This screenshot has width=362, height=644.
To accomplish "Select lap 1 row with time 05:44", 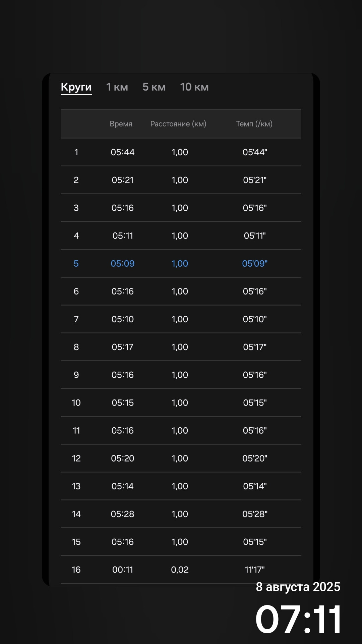I will [x=181, y=152].
